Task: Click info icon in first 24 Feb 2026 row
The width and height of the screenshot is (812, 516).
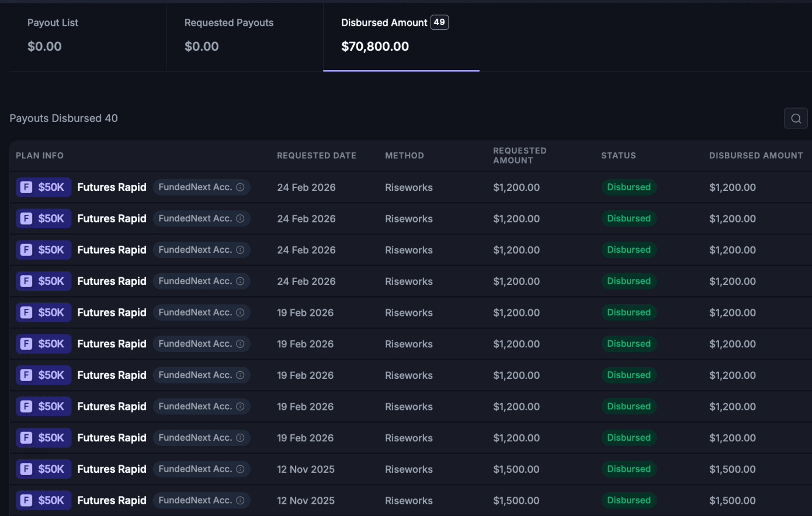Action: (x=240, y=187)
